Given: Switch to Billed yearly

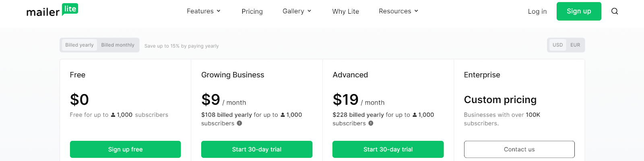Looking at the screenshot, I should pos(79,45).
